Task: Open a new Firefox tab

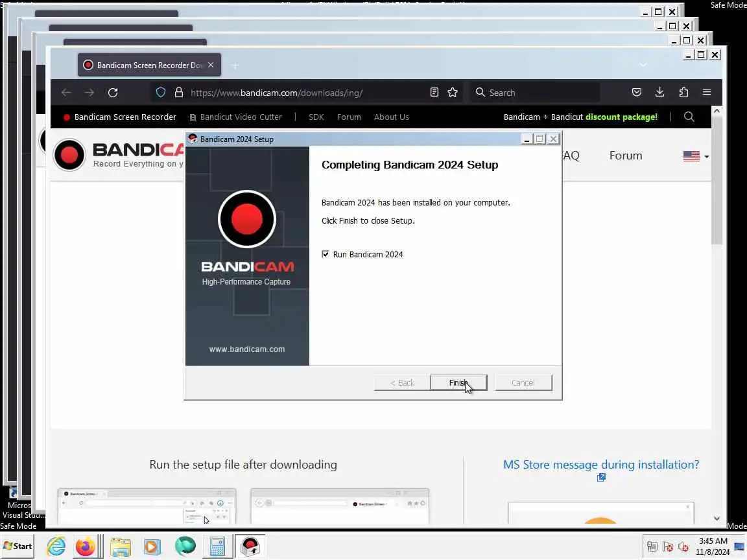Action: [x=234, y=65]
